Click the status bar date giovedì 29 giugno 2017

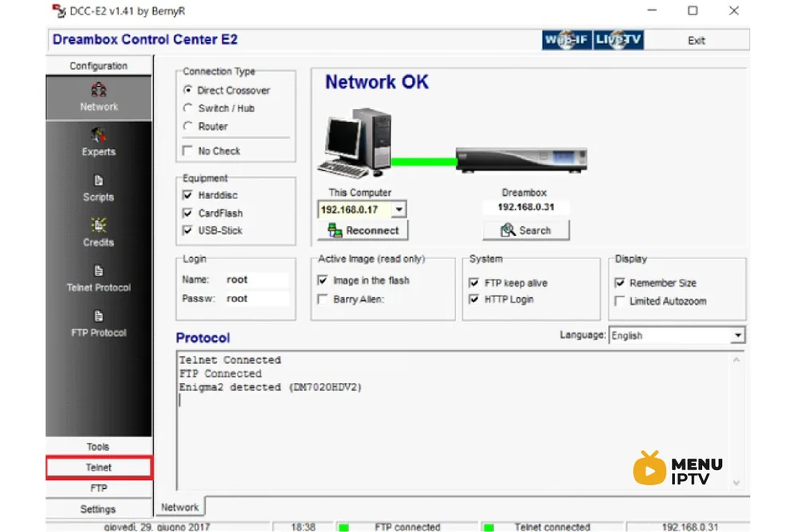pos(156,527)
